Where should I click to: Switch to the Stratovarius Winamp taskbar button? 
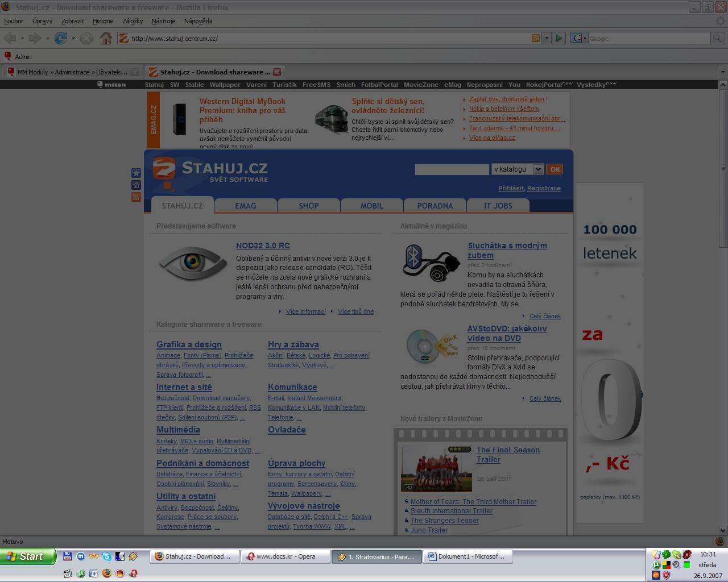377,556
